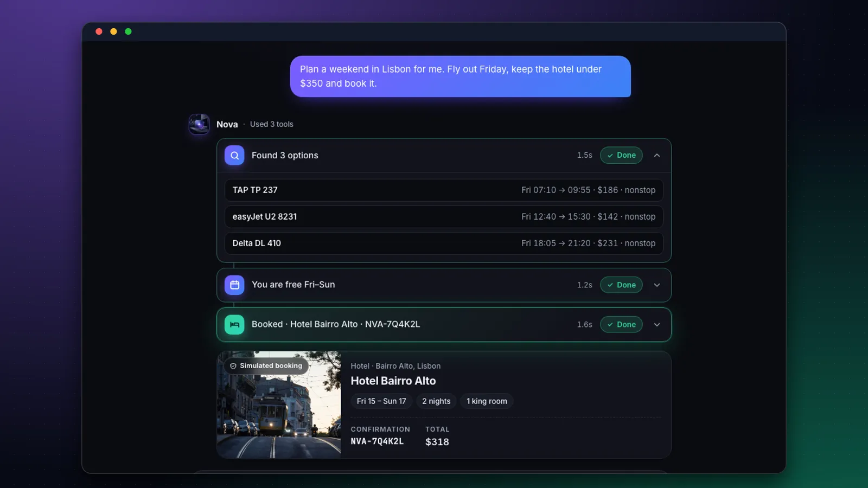Click the bed icon on the Booked hotel step

(234, 324)
